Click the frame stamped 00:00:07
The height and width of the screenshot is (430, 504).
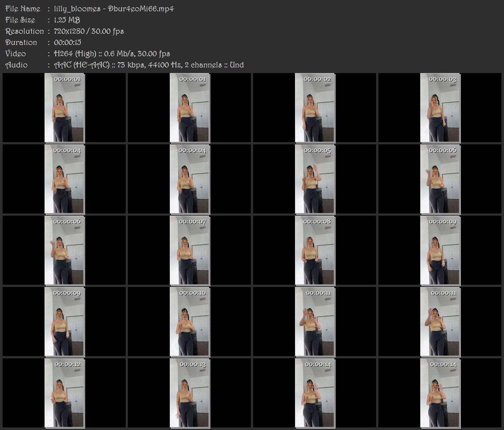point(190,251)
